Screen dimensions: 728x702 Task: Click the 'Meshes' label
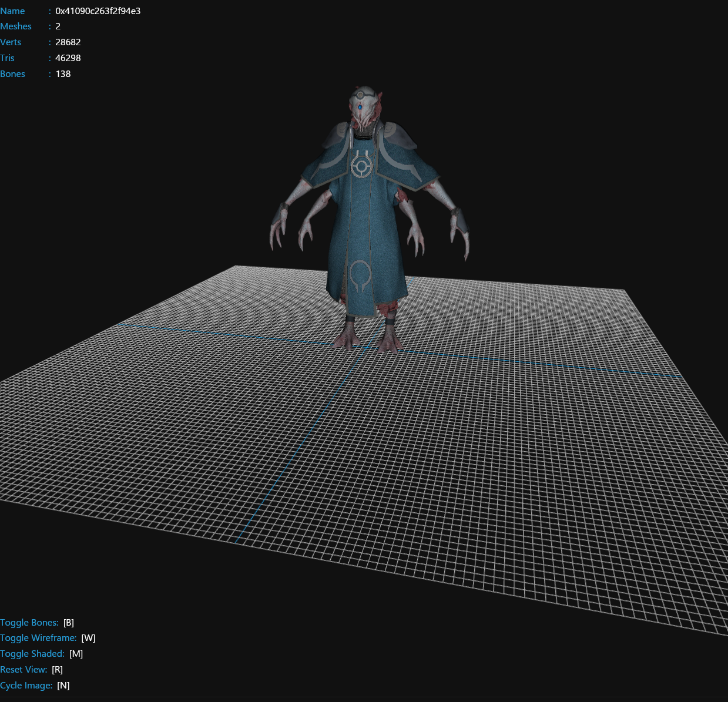point(16,26)
